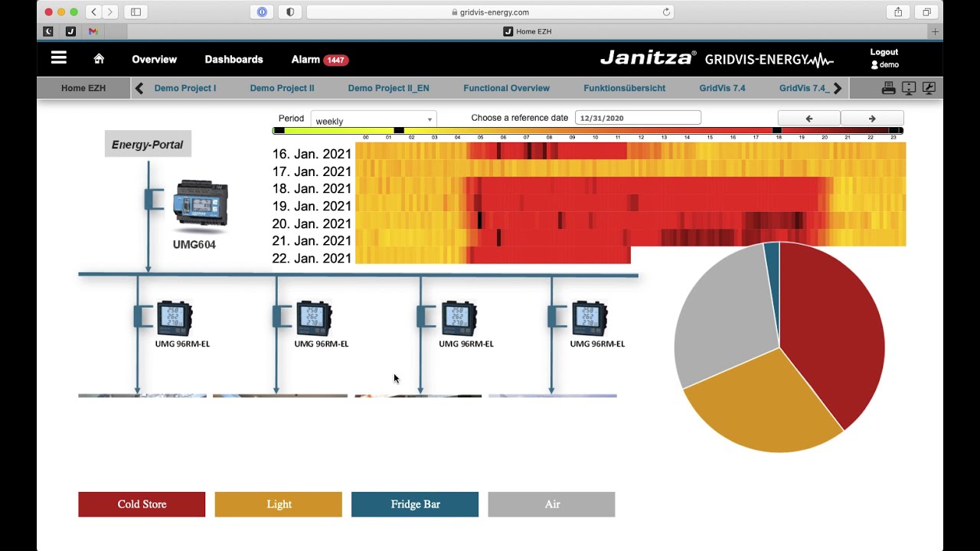Toggle Safari sidebar button
Viewport: 980px width, 551px height.
point(136,12)
